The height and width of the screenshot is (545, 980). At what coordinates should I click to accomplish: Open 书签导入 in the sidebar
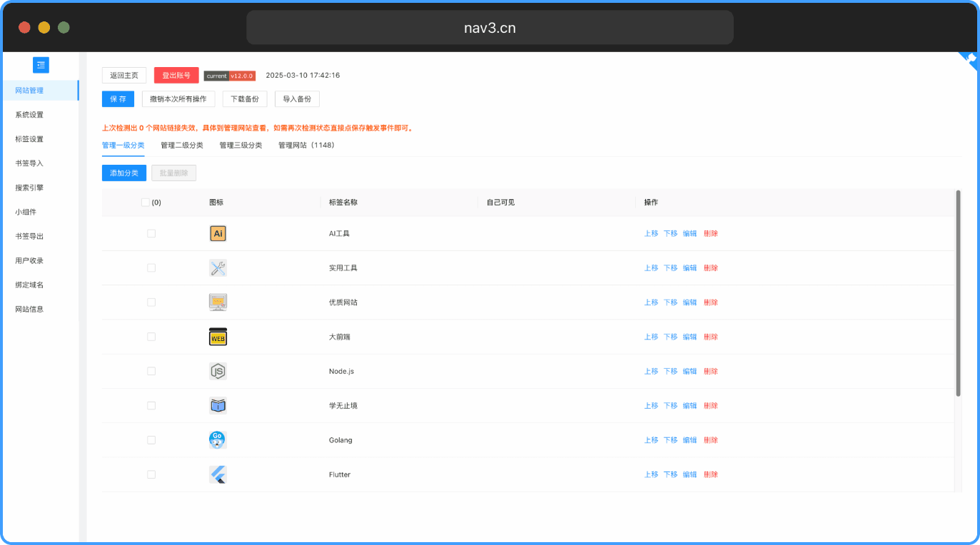point(40,163)
